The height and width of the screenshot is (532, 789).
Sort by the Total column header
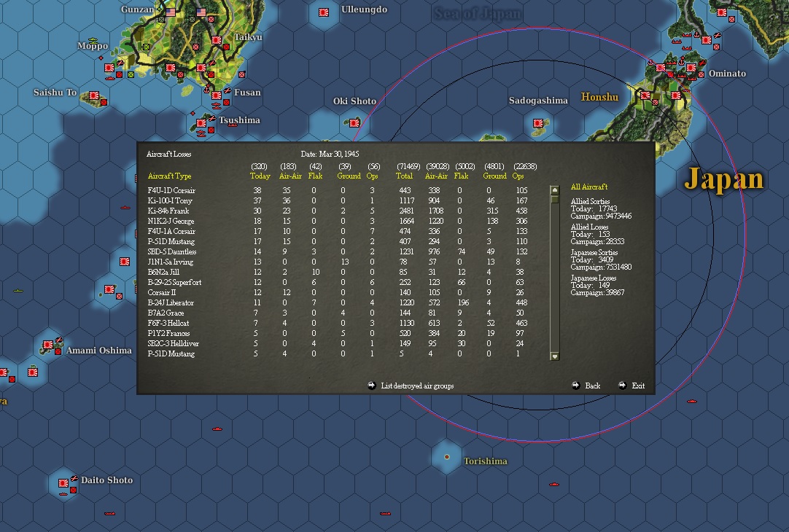[404, 176]
